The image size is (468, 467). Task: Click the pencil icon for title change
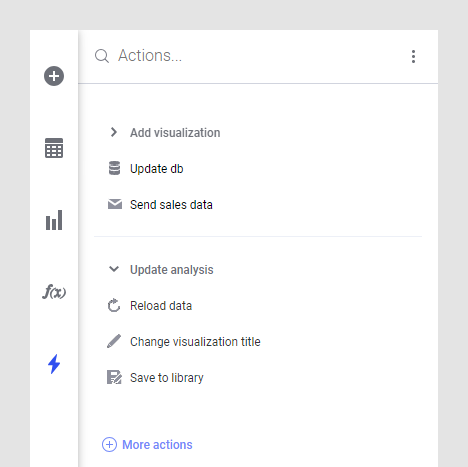point(114,341)
